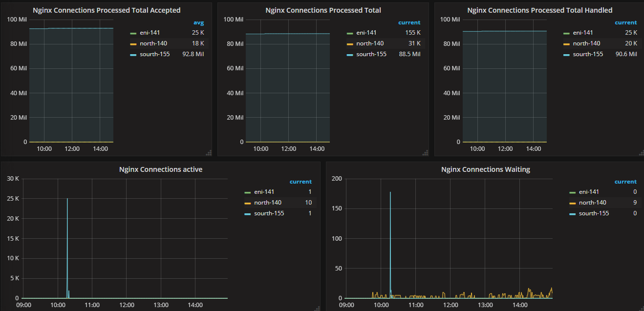644x311 pixels.
Task: Click the green eni-141 color line in Connections Waiting legend
Action: (572, 192)
